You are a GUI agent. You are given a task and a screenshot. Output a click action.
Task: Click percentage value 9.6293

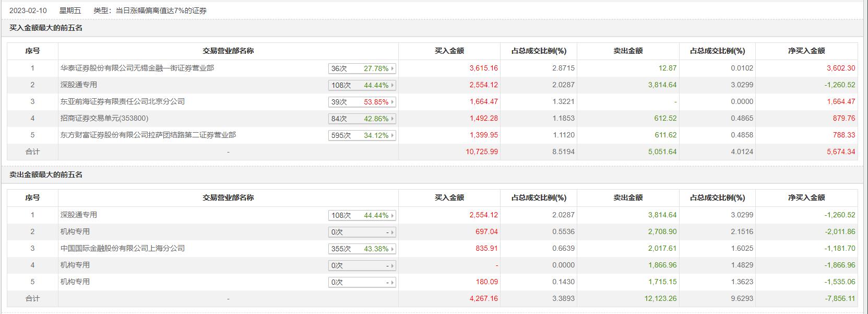pyautogui.click(x=742, y=298)
